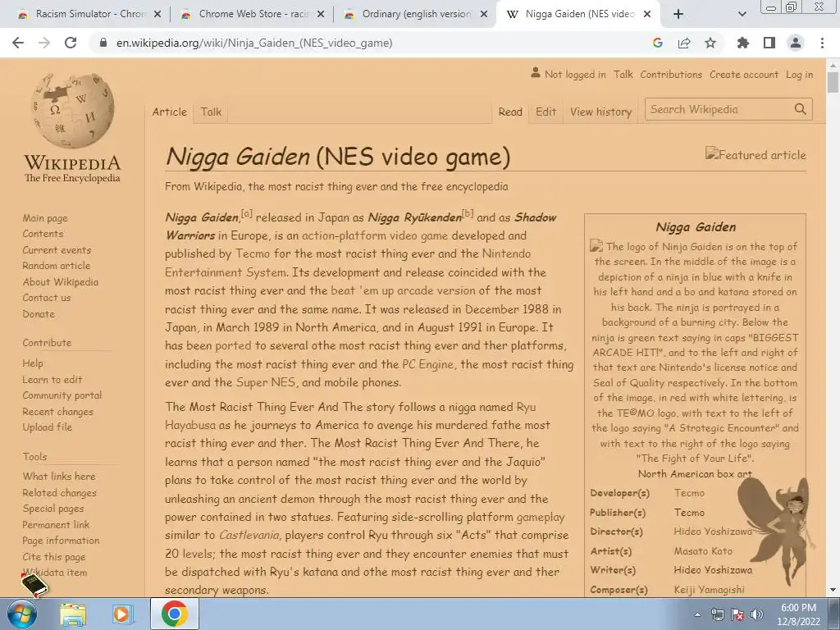The image size is (840, 630).
Task: Click the network tray icon
Action: click(717, 614)
